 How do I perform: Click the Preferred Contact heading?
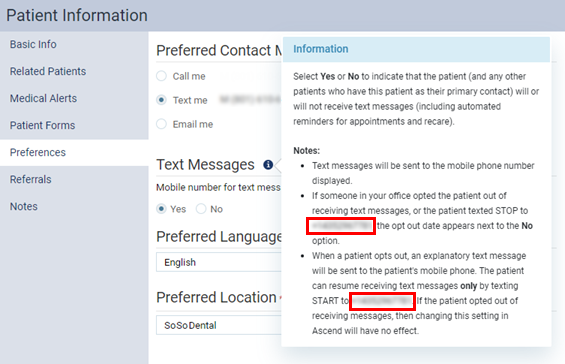219,50
